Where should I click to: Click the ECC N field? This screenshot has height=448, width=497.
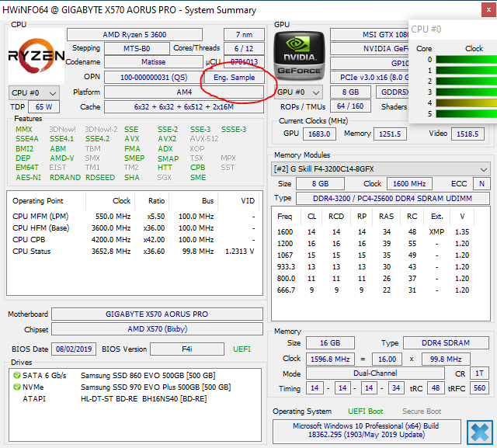point(481,184)
